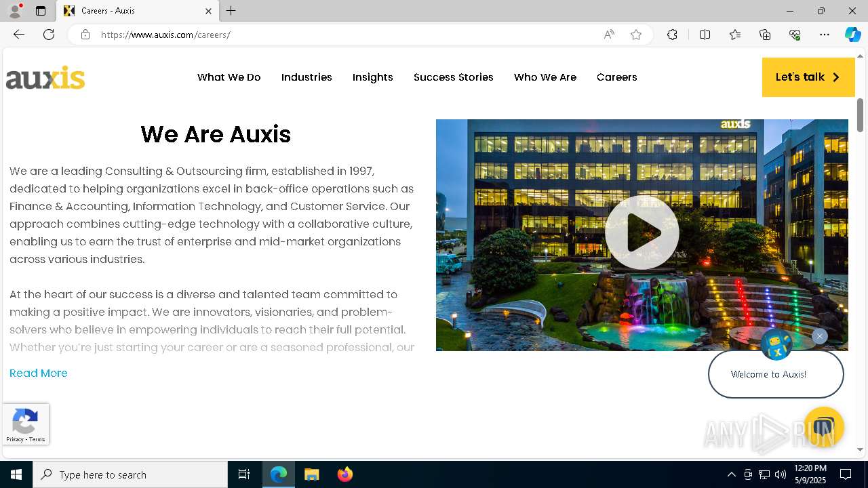Open network status in tray
Screen dimensions: 868x488
click(x=764, y=474)
